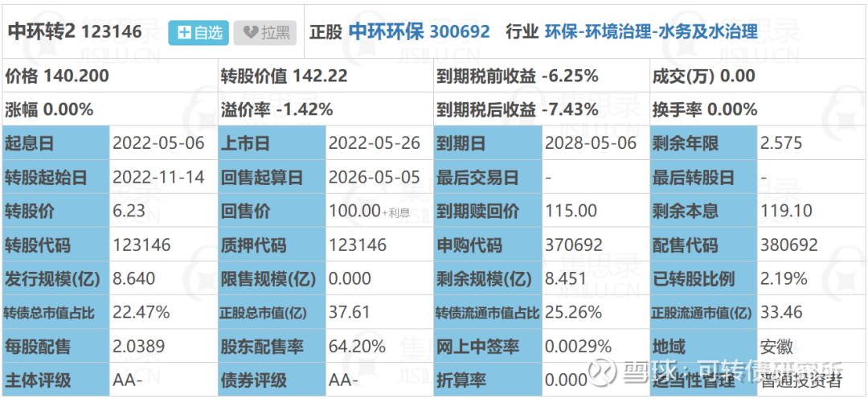Select 转股起始日 date 2022-11-14
868x399 pixels.
click(159, 177)
